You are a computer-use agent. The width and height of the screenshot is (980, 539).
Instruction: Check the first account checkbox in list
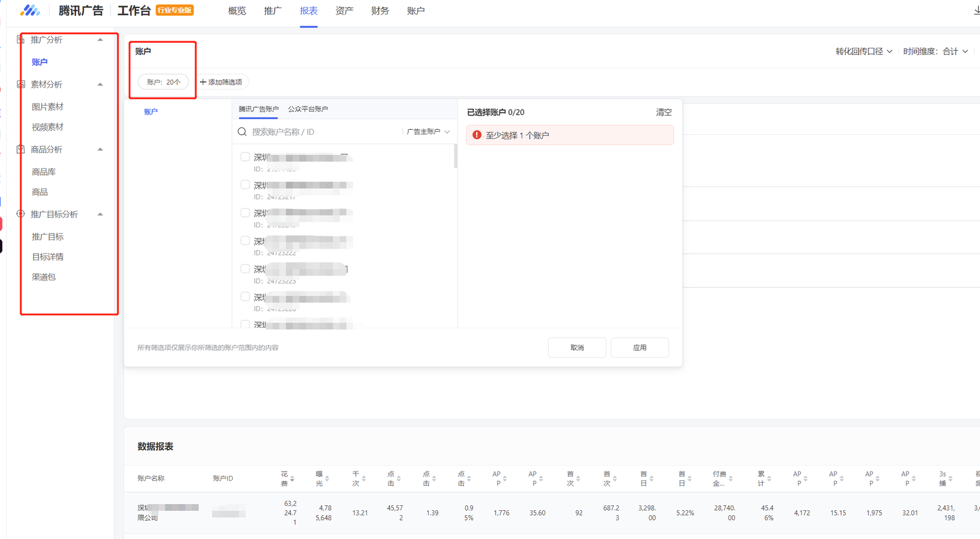click(245, 157)
